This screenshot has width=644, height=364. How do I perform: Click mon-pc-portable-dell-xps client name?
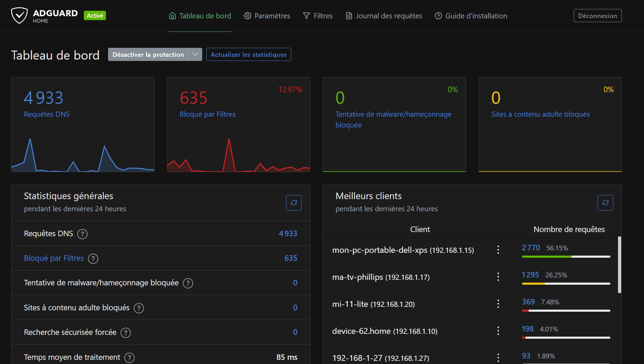[403, 250]
